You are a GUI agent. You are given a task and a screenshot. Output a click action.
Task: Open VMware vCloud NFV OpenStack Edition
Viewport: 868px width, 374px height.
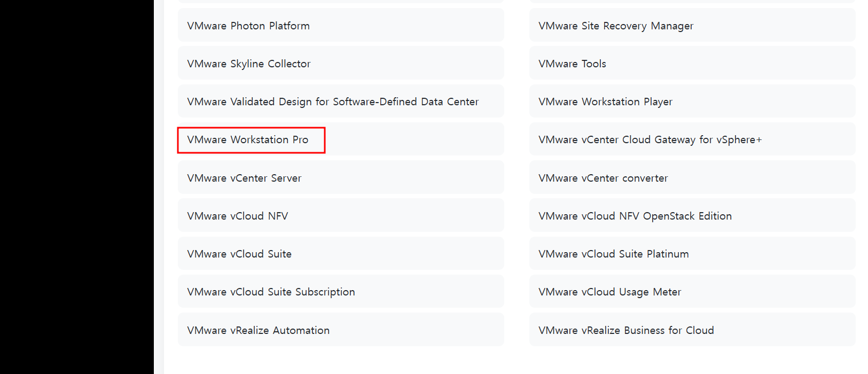coord(692,215)
